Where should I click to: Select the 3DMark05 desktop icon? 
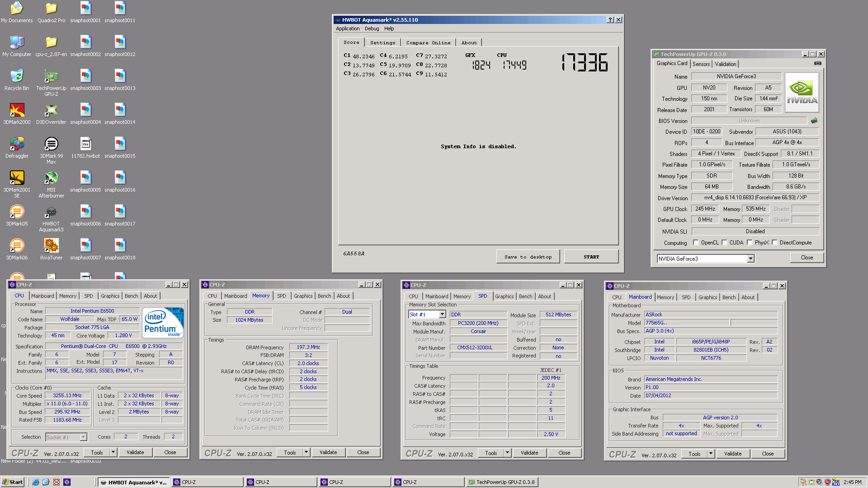coord(17,216)
